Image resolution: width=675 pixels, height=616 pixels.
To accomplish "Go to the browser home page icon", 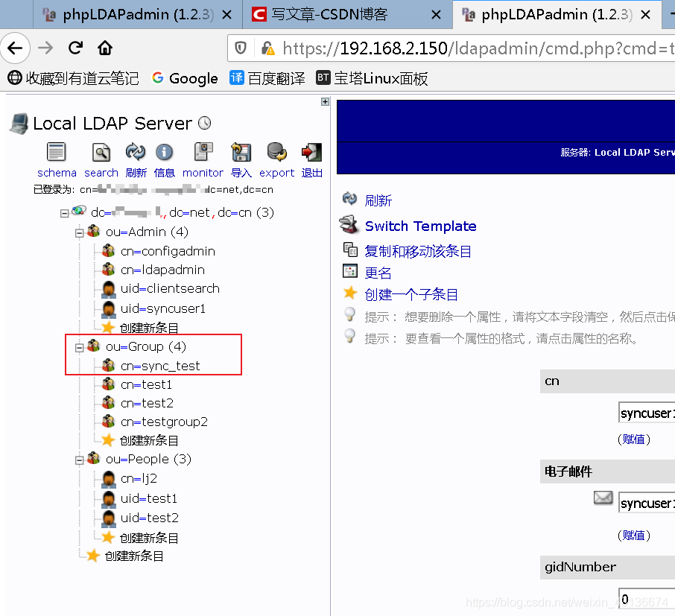I will coord(105,48).
